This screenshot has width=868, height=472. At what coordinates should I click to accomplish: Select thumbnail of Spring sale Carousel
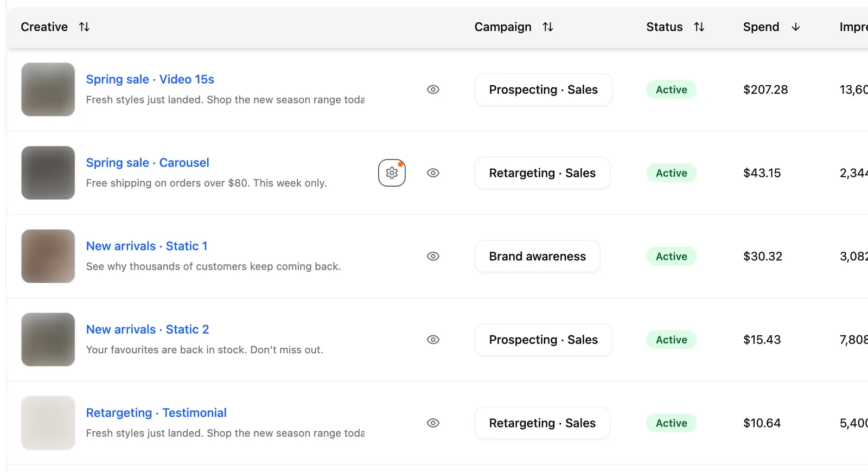(x=48, y=173)
